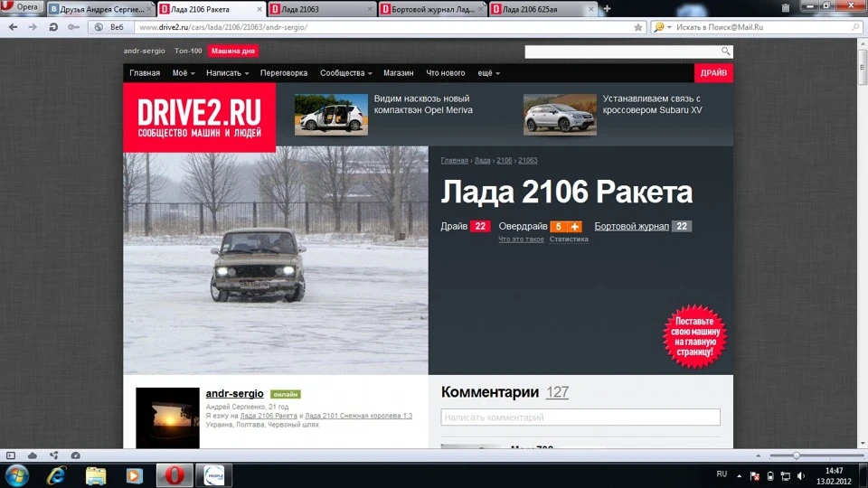This screenshot has height=488, width=868.
Task: Open the Windows Start button
Action: tap(16, 475)
